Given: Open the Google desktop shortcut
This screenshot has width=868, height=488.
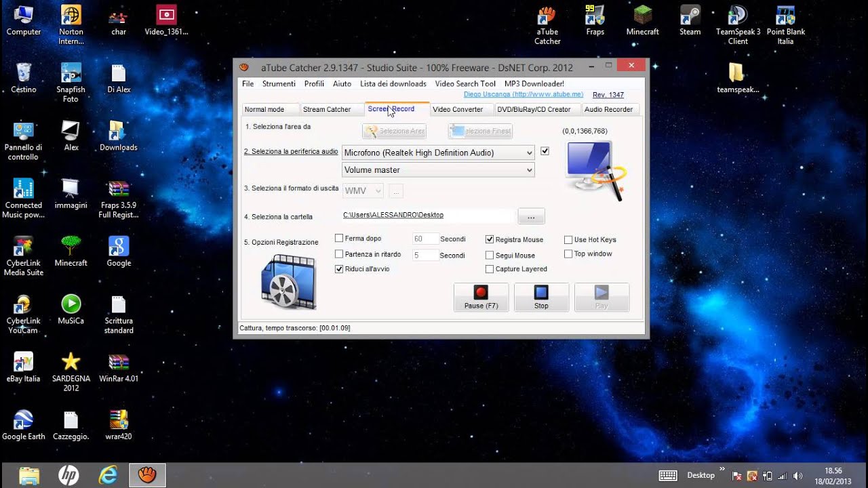Looking at the screenshot, I should (x=119, y=251).
